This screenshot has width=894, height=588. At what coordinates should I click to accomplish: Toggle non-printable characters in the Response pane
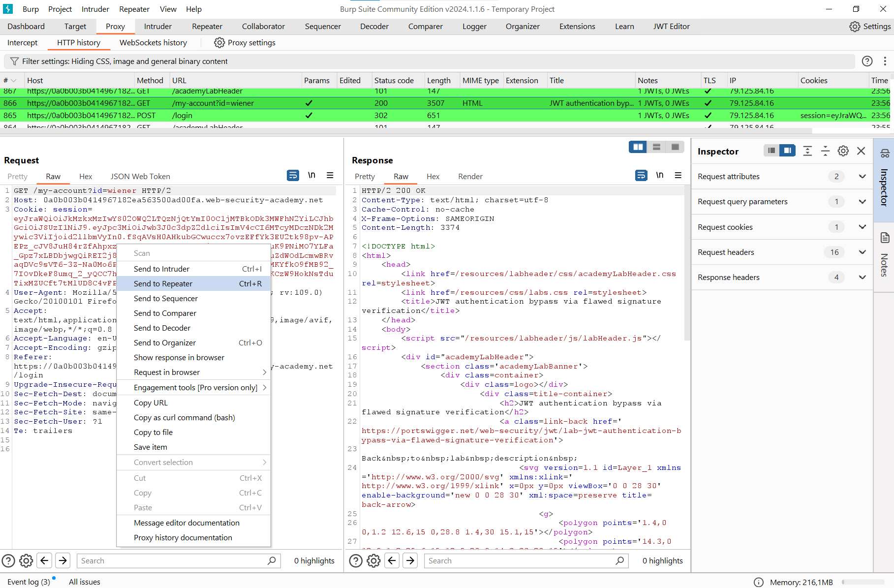pos(660,175)
